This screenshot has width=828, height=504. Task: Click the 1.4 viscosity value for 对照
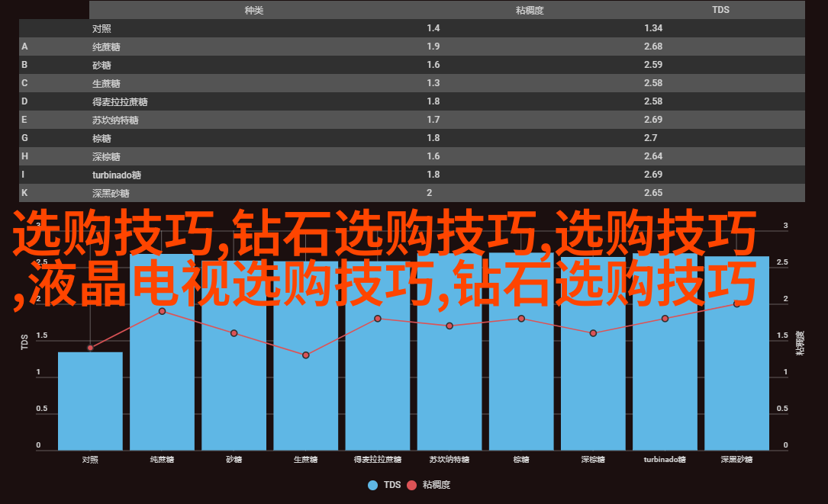(433, 28)
